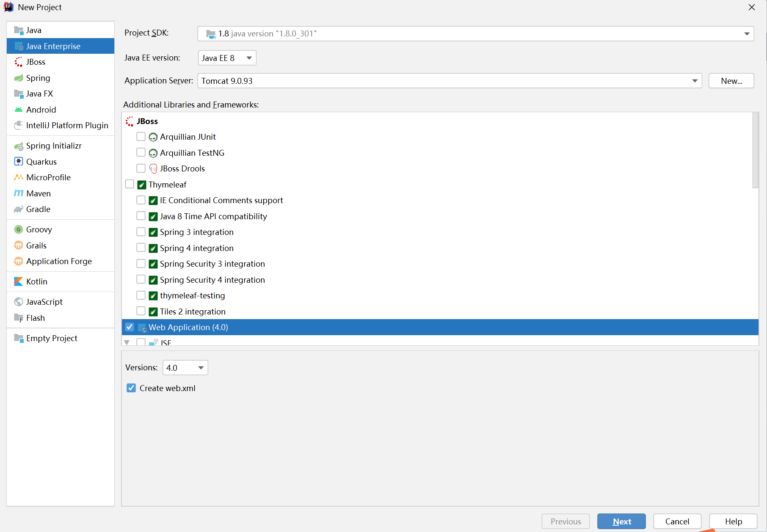Select the Flash folder icon
The width and height of the screenshot is (767, 532).
(19, 318)
